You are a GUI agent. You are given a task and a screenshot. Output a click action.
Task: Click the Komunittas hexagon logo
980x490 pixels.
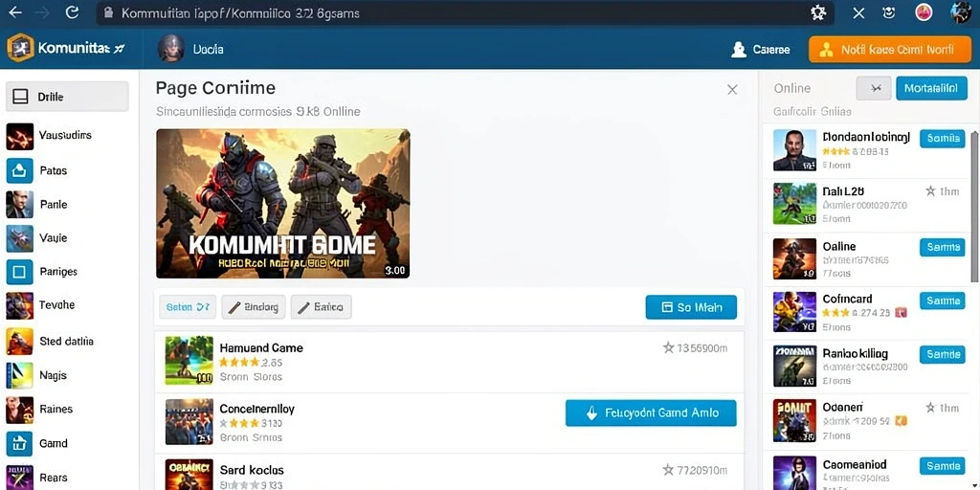pos(20,48)
